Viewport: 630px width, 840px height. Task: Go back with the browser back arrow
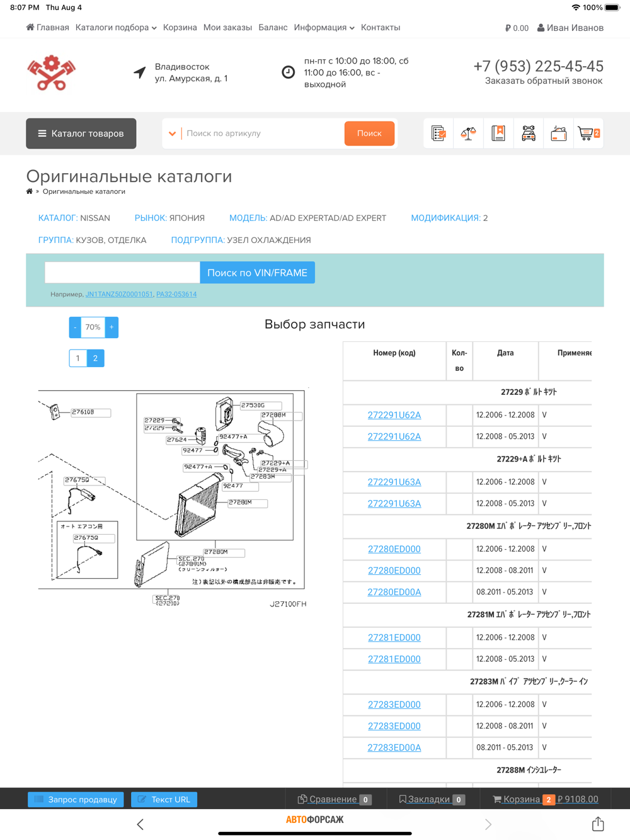coord(140,824)
